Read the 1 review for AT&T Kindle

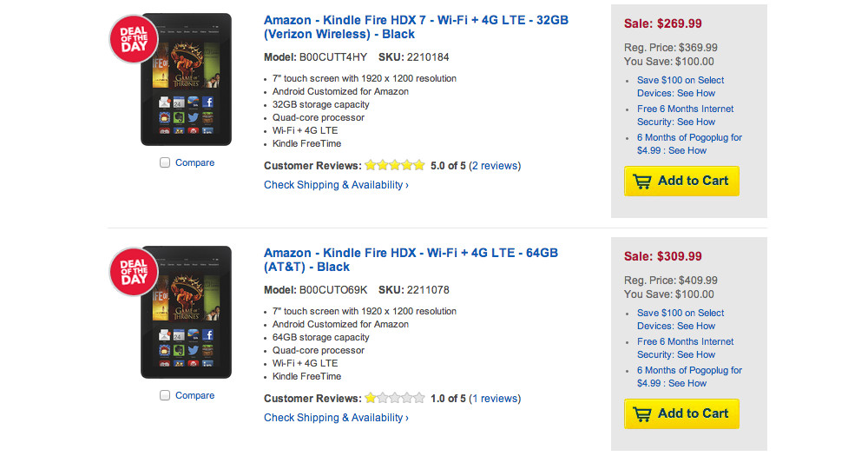point(495,399)
